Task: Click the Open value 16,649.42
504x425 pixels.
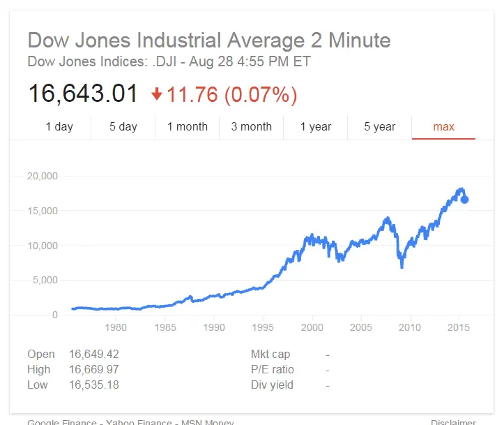Action: click(94, 354)
